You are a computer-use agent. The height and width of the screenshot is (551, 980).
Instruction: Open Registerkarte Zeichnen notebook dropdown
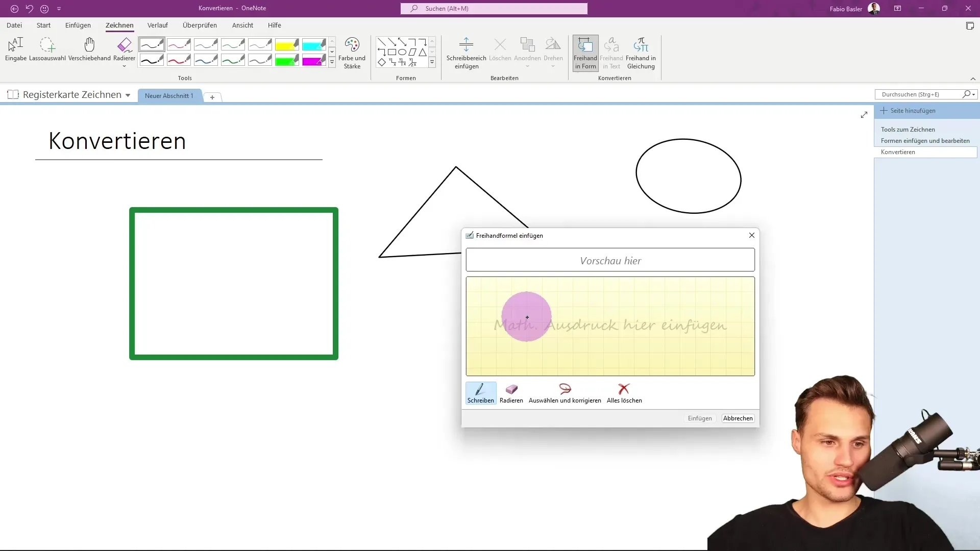[x=128, y=95]
